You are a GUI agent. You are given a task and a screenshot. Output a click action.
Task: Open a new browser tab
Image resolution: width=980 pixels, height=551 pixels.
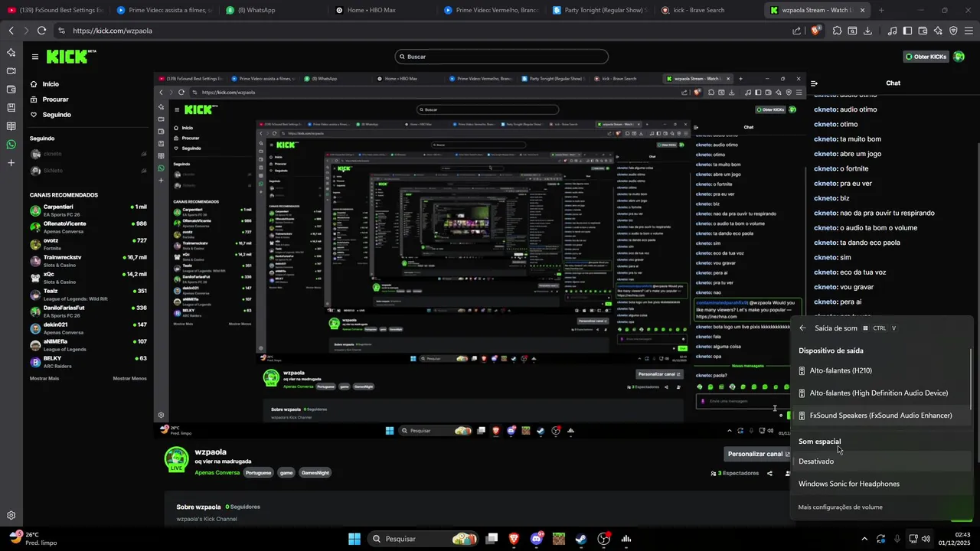pyautogui.click(x=881, y=11)
